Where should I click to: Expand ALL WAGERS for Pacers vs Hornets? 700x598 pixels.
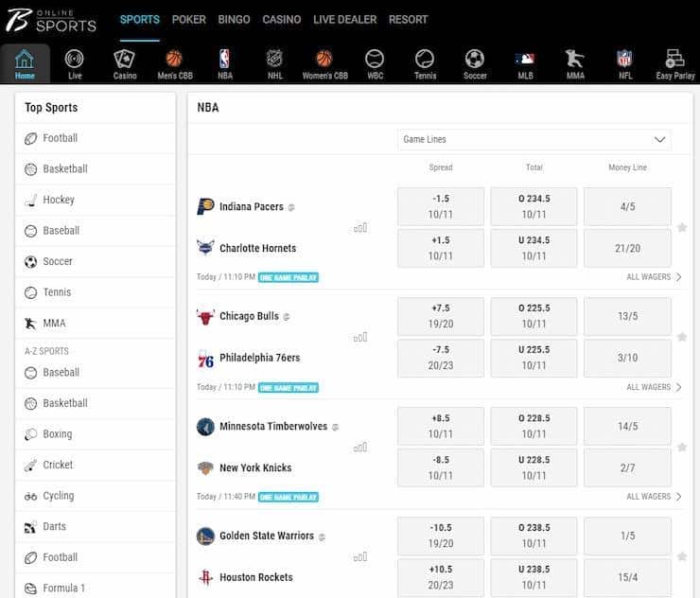[654, 277]
